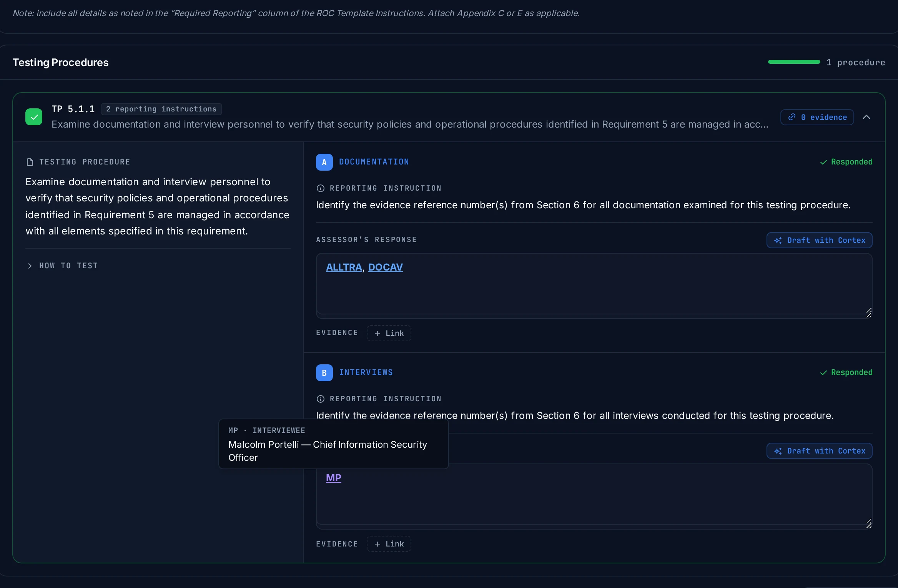Screen dimensions: 898x588
Task: Click Draft with Cortex for Interviews
Action: click(x=820, y=450)
